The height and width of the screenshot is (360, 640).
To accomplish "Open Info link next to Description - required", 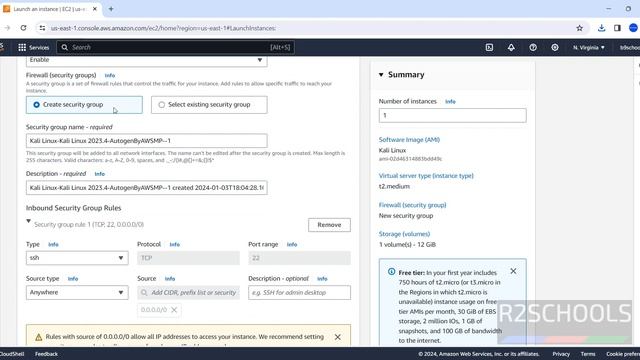I will 100,174.
